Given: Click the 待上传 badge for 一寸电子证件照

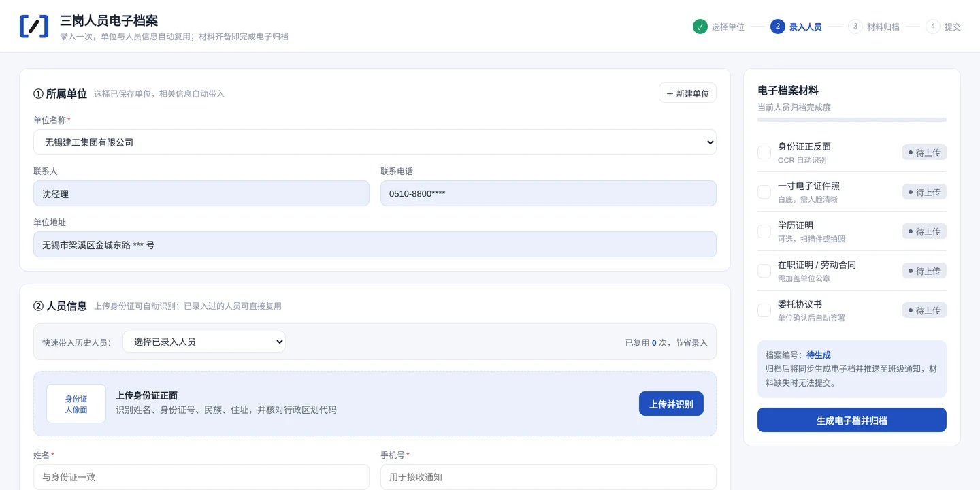Looking at the screenshot, I should coord(924,192).
